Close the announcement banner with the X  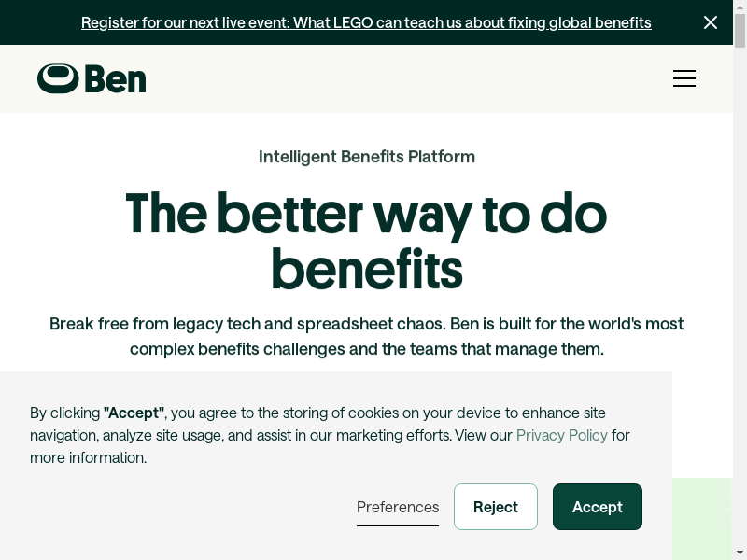point(711,22)
